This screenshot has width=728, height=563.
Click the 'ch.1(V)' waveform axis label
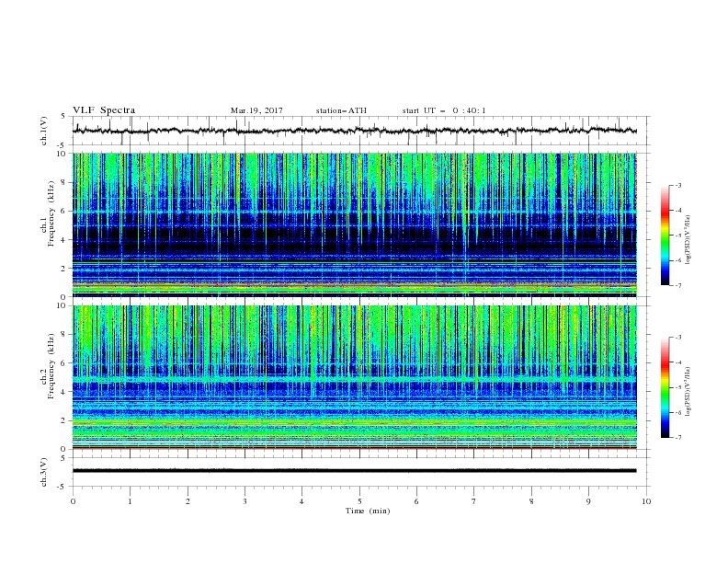(44, 131)
